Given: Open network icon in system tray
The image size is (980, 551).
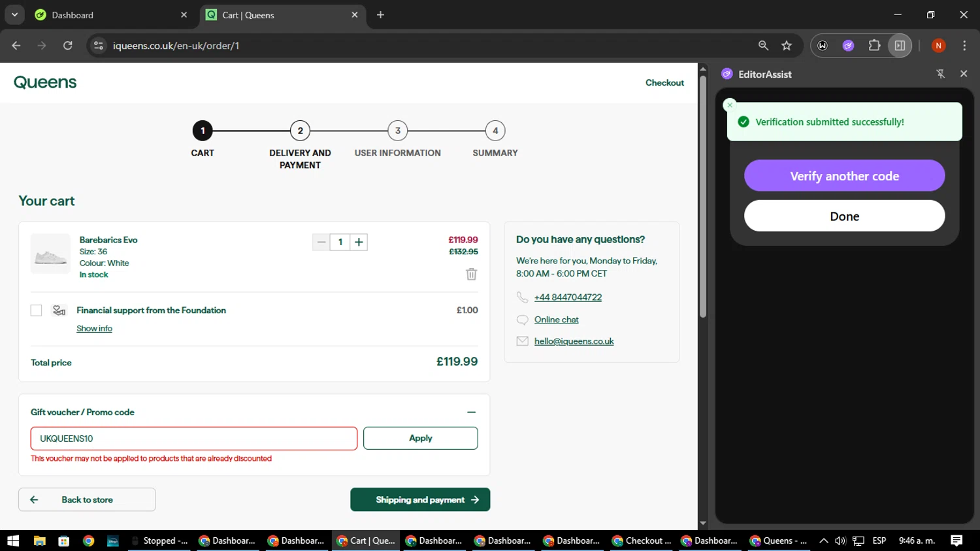Looking at the screenshot, I should point(858,541).
